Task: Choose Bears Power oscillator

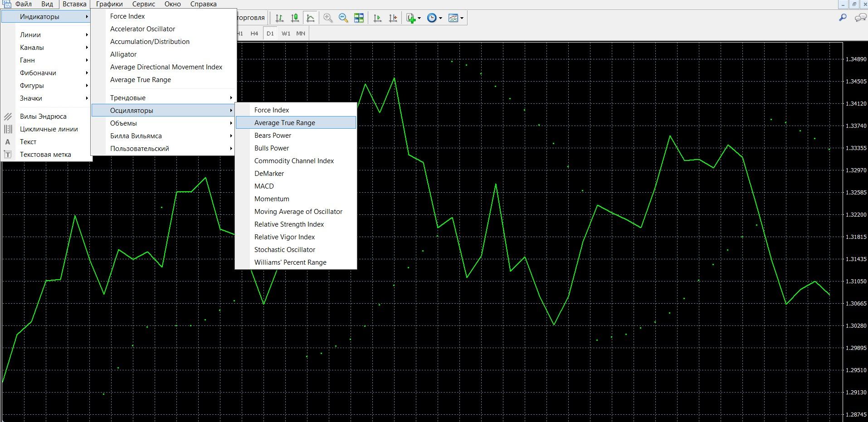Action: (x=296, y=136)
